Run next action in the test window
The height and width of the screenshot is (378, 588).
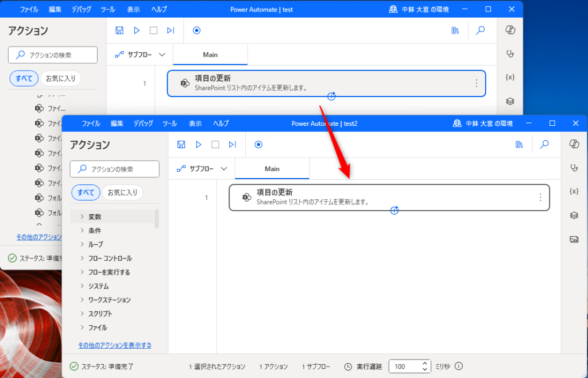(x=171, y=30)
